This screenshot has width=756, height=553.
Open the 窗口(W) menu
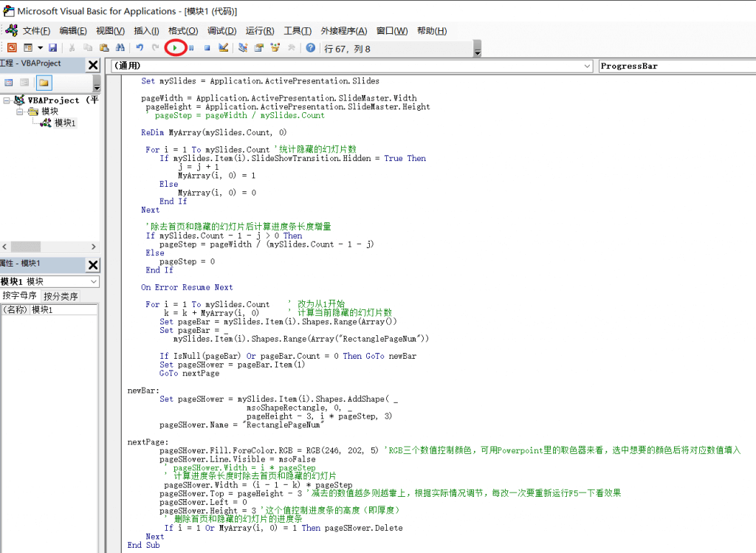[392, 31]
